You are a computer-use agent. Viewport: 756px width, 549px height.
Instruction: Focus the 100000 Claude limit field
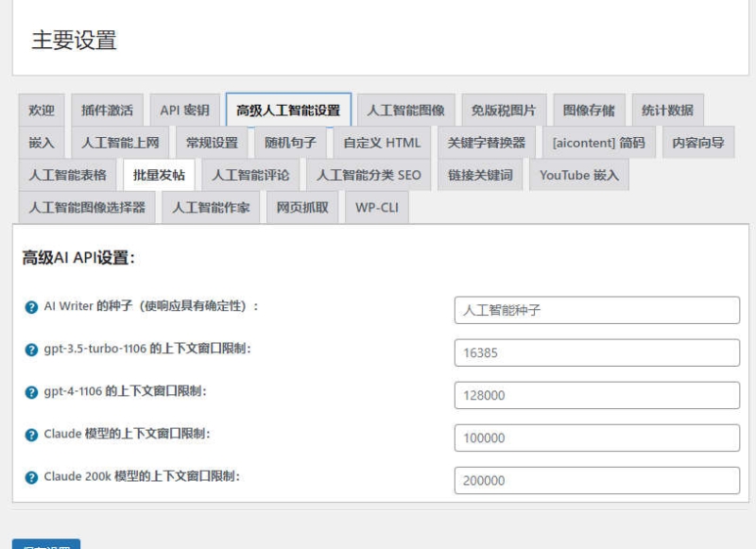click(597, 437)
